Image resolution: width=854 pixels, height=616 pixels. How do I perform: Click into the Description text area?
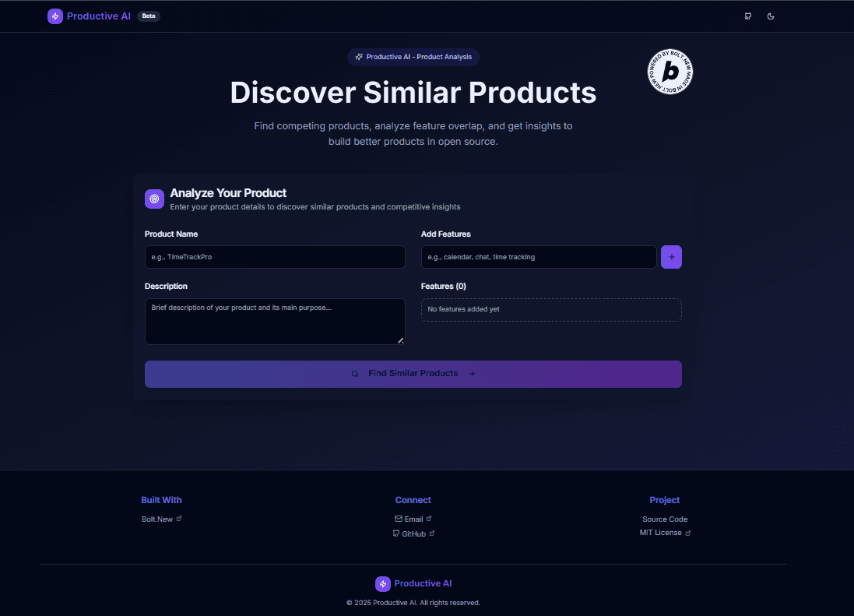(x=275, y=322)
